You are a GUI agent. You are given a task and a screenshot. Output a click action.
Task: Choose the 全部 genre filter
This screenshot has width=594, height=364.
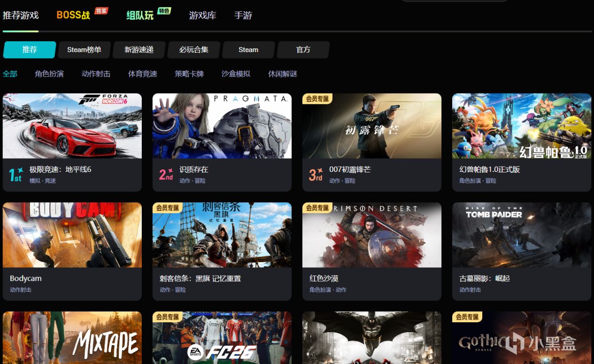pos(10,74)
